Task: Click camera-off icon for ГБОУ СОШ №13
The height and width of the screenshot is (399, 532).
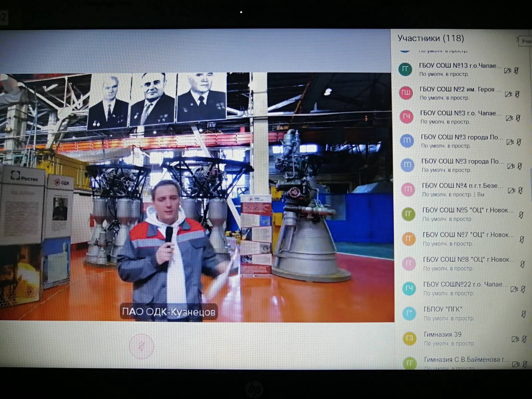Action: [x=507, y=70]
